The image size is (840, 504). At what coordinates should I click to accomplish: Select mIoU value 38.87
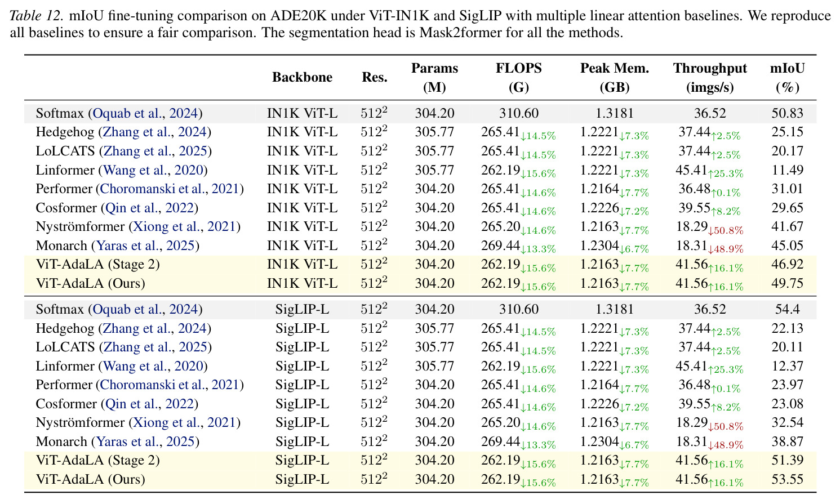(788, 441)
